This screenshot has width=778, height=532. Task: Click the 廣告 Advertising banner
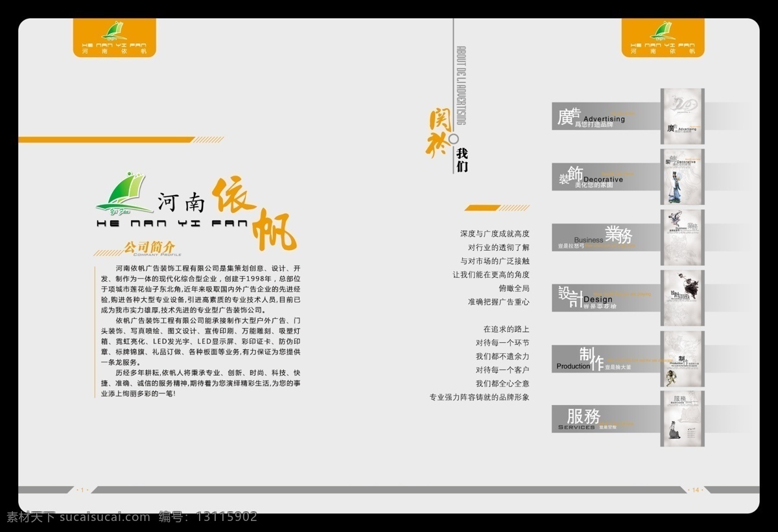point(606,116)
